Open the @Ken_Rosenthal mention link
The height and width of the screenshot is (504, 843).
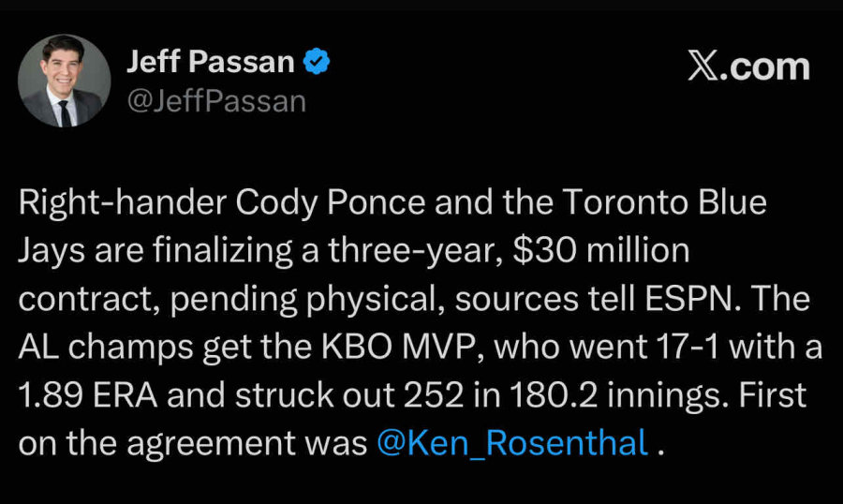click(512, 443)
